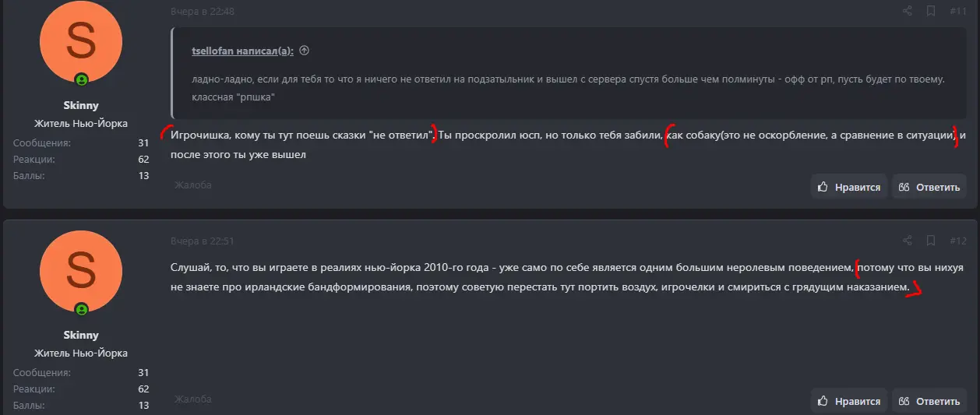Like post #11 with the Нравится button
Screen dimensions: 980x415
pos(848,187)
